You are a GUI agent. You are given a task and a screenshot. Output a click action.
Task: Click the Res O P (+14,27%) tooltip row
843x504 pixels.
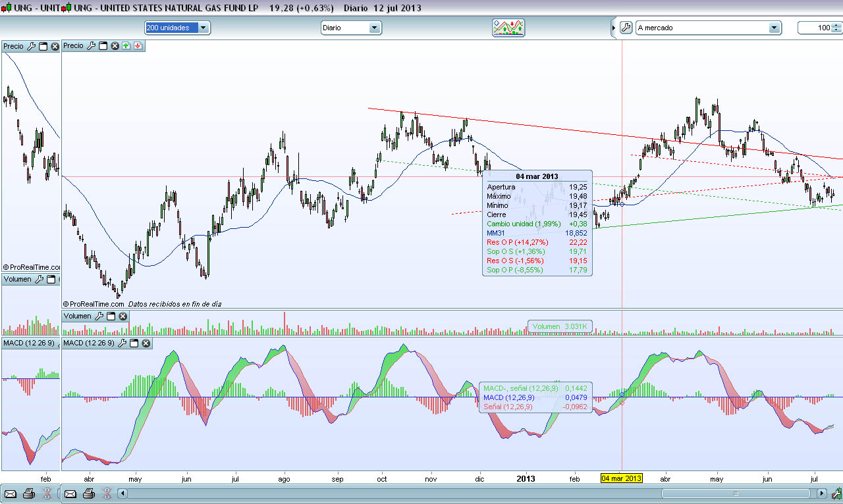click(537, 242)
